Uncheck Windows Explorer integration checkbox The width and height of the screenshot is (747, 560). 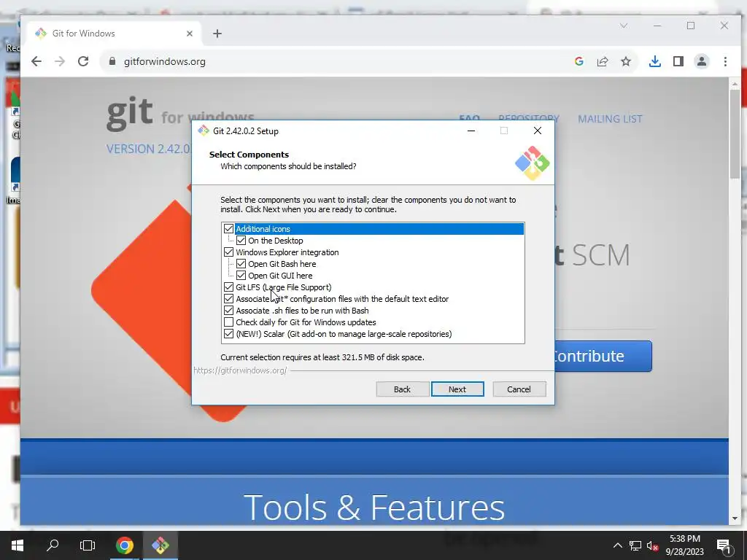point(228,252)
